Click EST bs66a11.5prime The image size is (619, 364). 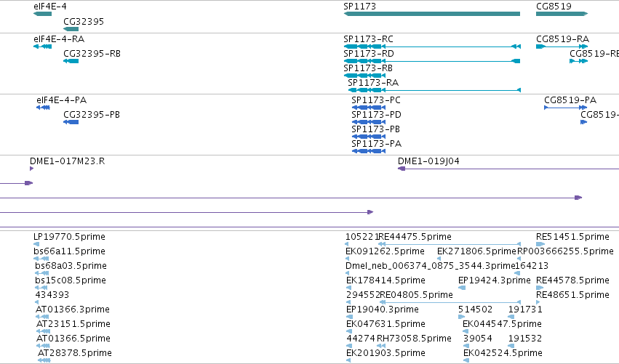[41, 259]
